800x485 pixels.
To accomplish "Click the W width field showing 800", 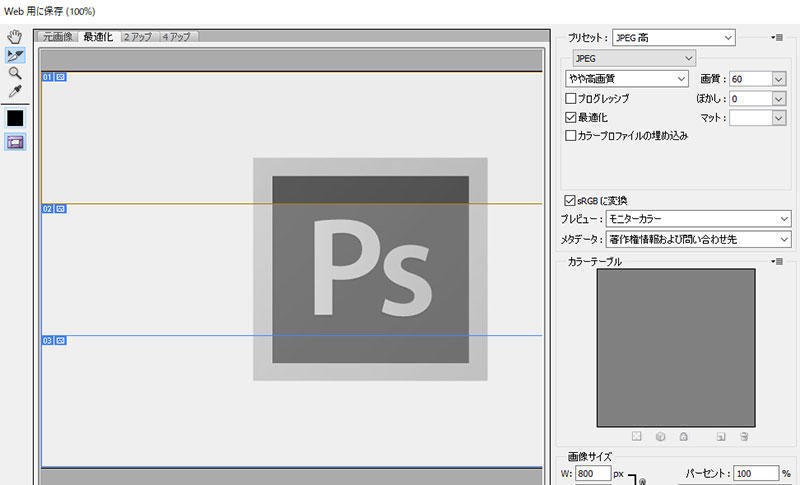I will coord(593,473).
